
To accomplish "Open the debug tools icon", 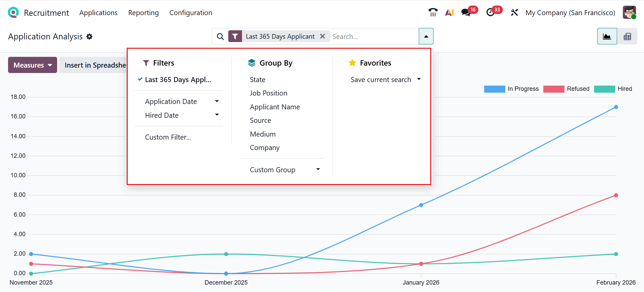I will (x=514, y=12).
